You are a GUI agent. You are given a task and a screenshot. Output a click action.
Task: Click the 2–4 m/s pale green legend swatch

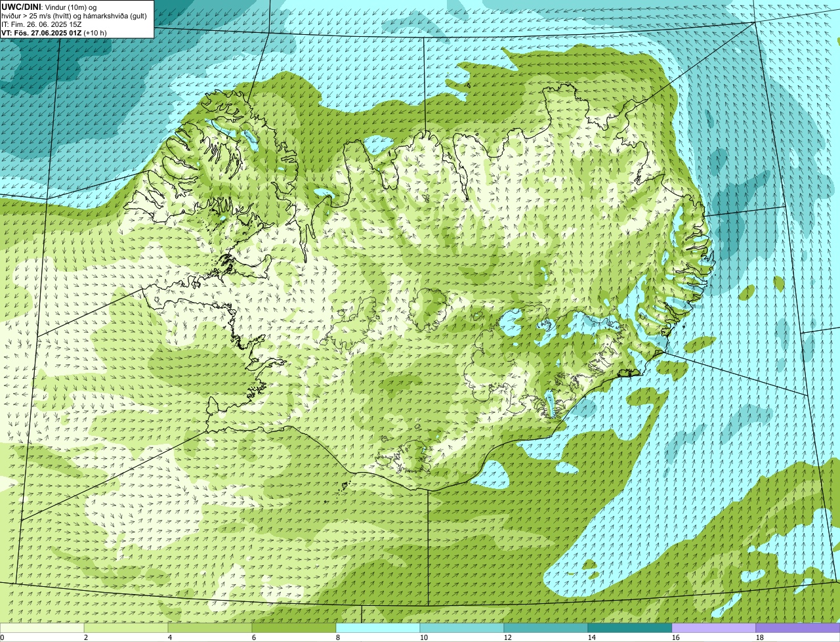126,628
